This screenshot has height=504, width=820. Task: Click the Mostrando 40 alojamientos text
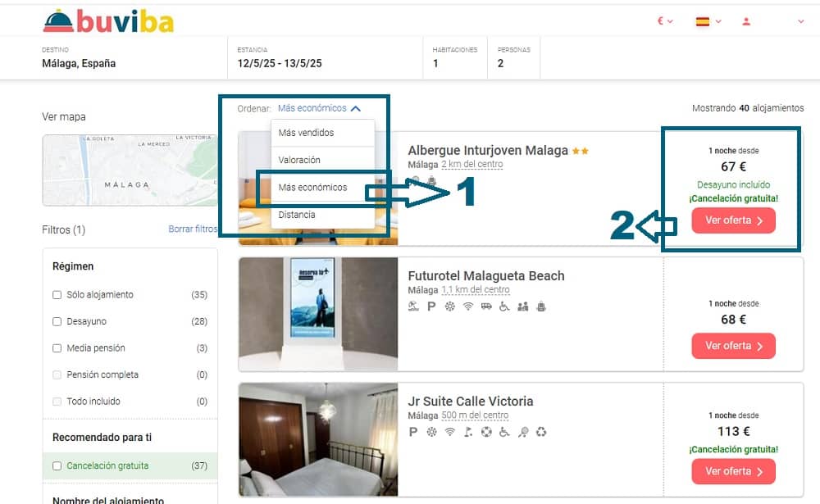click(748, 108)
